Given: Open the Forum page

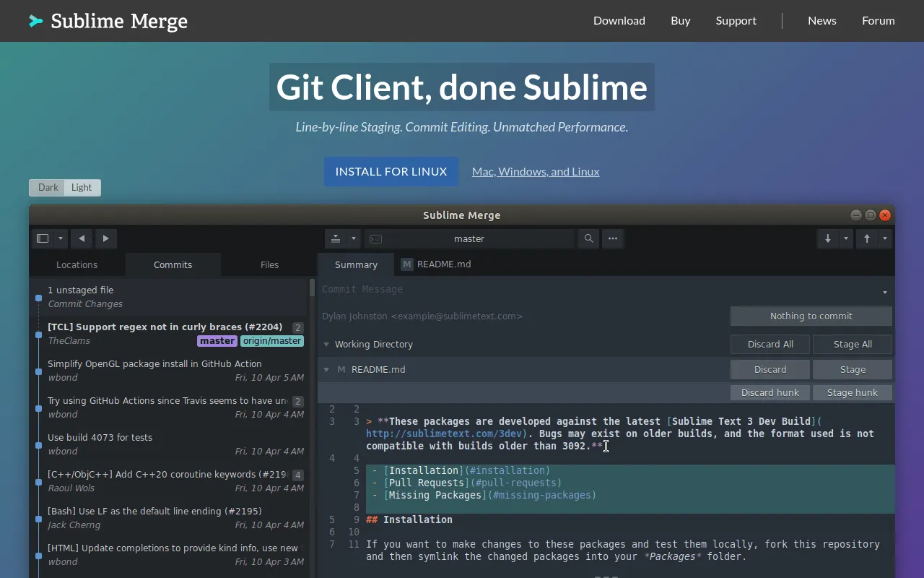Looking at the screenshot, I should [x=879, y=20].
